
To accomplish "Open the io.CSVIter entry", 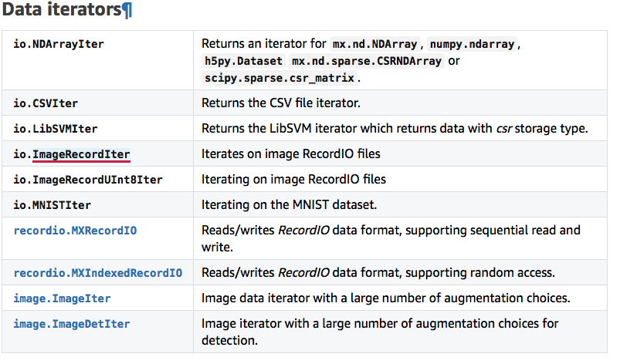I will 46,103.
